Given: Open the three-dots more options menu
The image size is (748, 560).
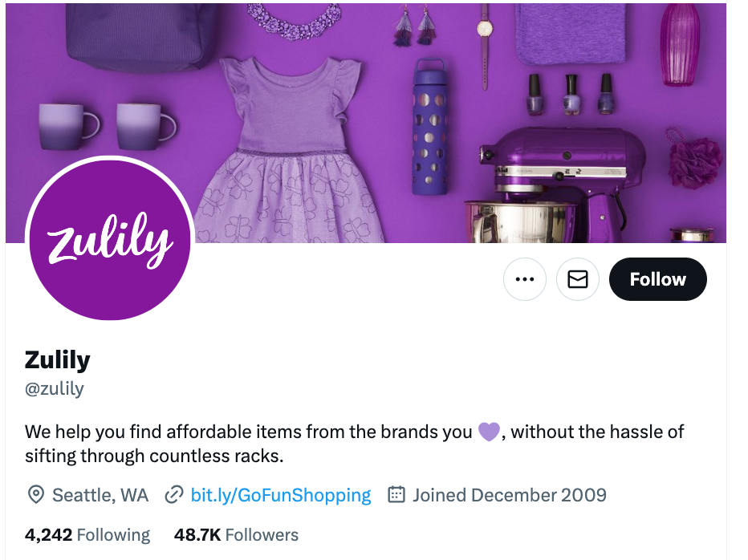Looking at the screenshot, I should [525, 279].
